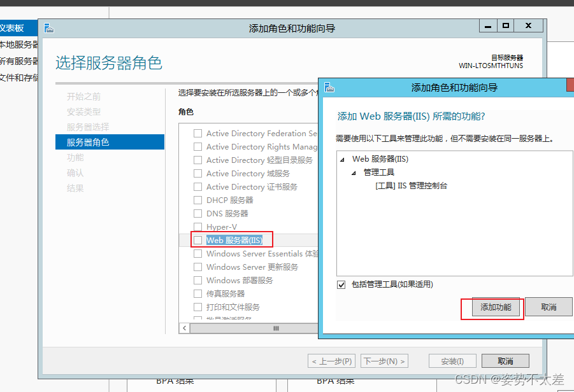This screenshot has width=574, height=392.
Task: Click the wizard icon in main window title bar
Action: (48, 28)
